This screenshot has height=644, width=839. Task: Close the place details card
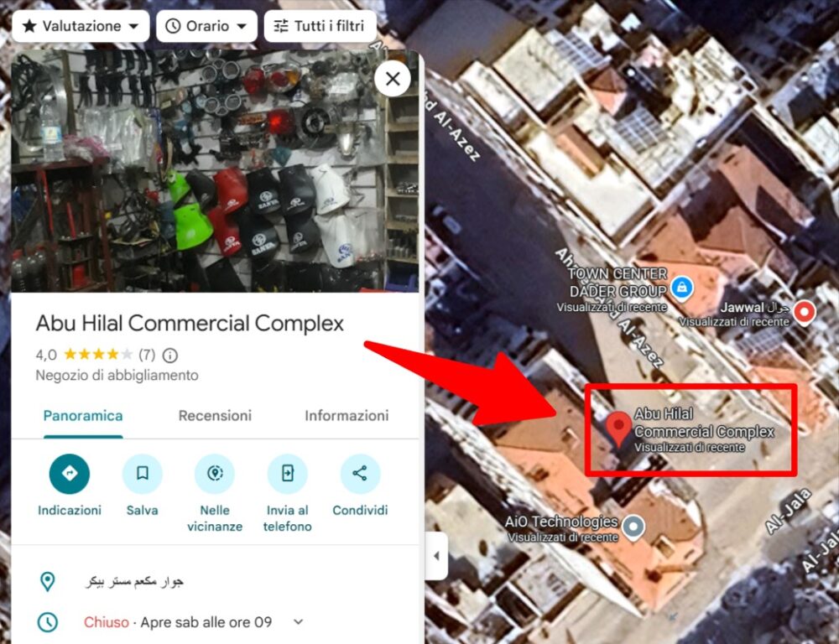[393, 79]
